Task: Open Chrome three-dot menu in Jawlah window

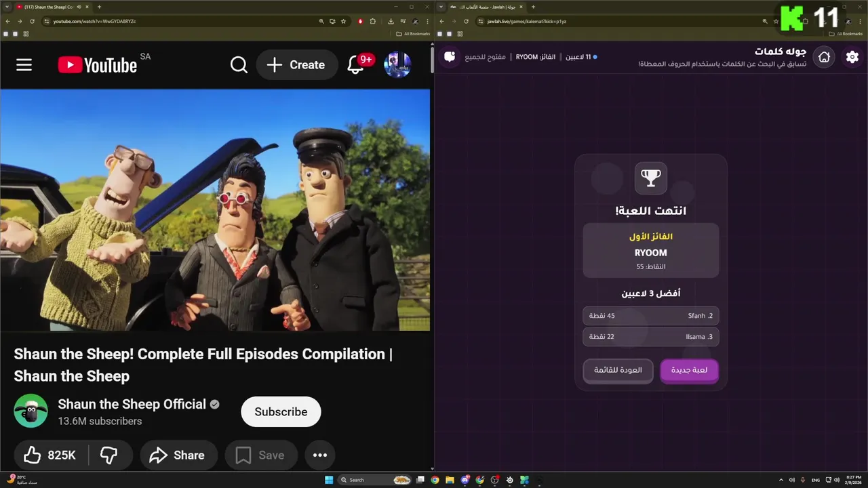Action: pos(861,21)
